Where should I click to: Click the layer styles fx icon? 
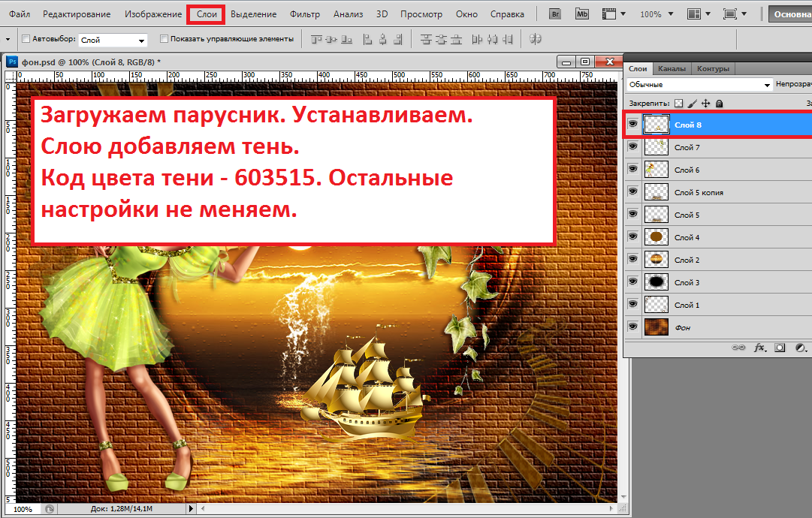pos(759,348)
